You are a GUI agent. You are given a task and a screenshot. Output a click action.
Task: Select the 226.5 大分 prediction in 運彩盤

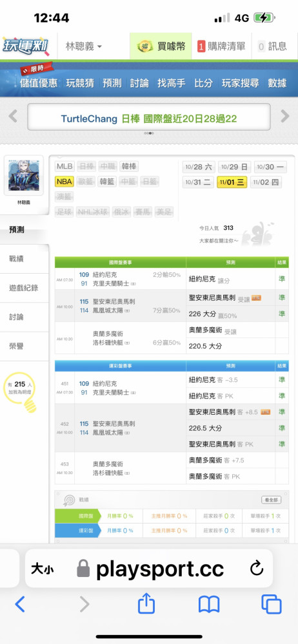(205, 428)
